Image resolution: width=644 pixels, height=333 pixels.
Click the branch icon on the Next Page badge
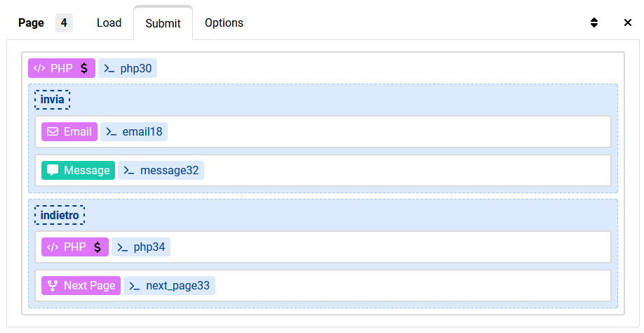tap(53, 285)
